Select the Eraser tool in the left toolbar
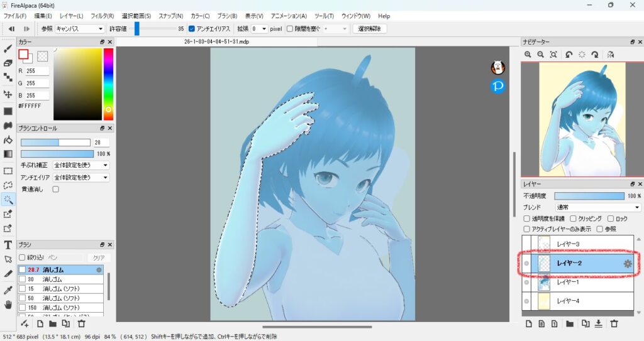The height and width of the screenshot is (341, 644). 8,63
